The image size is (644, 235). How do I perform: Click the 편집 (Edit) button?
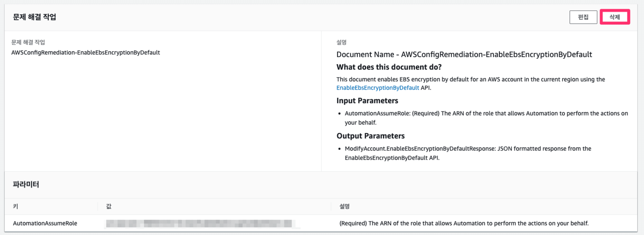[583, 17]
